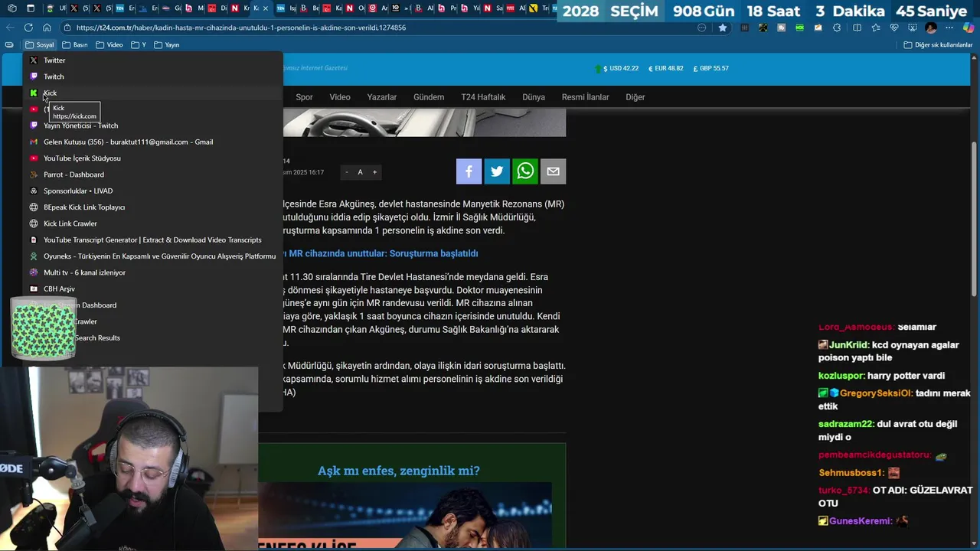Open the Aşk mı enfes, zenginlik mi? ad
Viewport: 980px width, 551px height.
click(398, 471)
